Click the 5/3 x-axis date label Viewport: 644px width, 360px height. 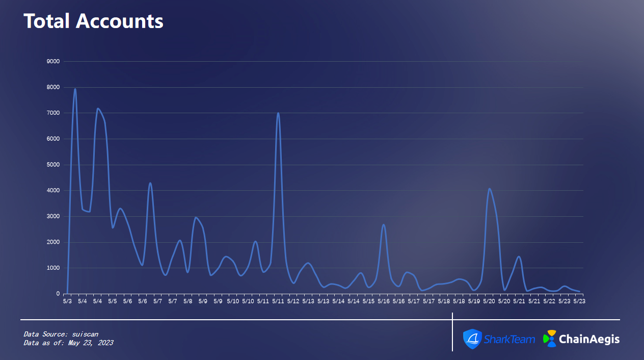[x=67, y=301]
